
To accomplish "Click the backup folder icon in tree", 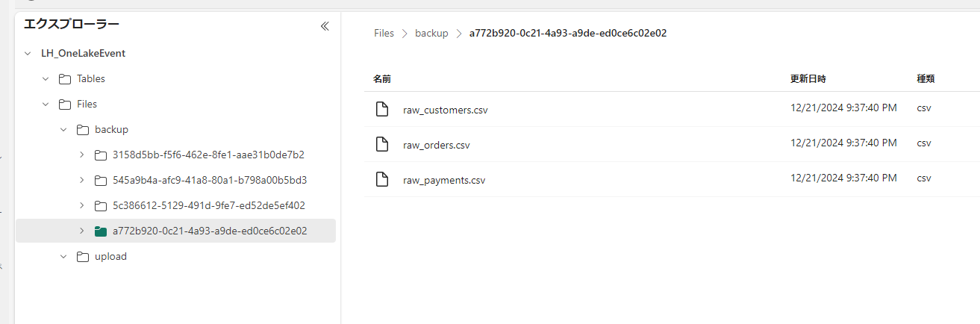I will (83, 130).
